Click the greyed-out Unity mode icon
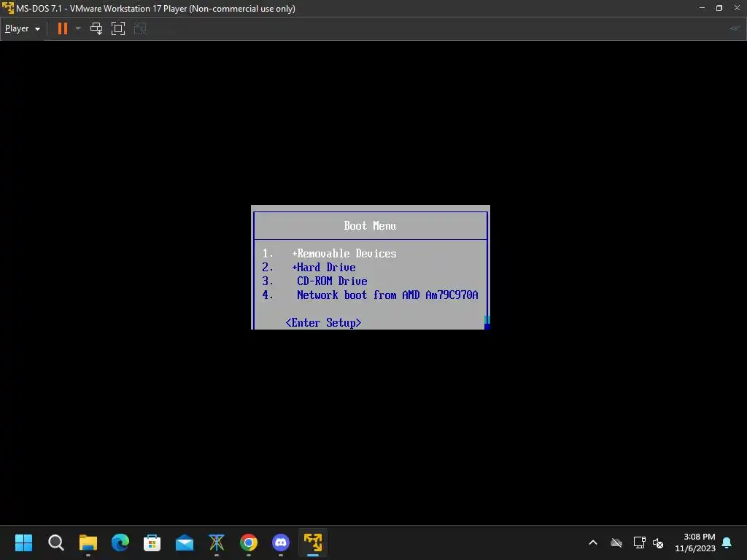The width and height of the screenshot is (747, 560). click(140, 28)
